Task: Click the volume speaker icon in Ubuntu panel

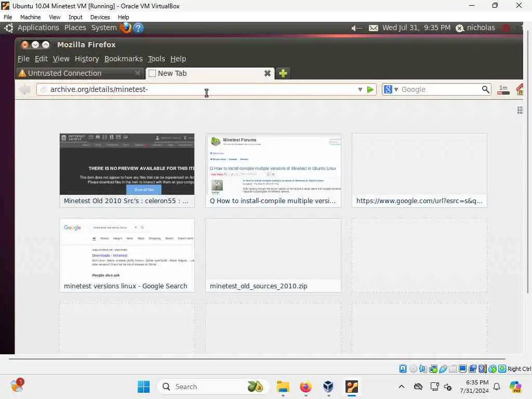Action: coord(356,28)
